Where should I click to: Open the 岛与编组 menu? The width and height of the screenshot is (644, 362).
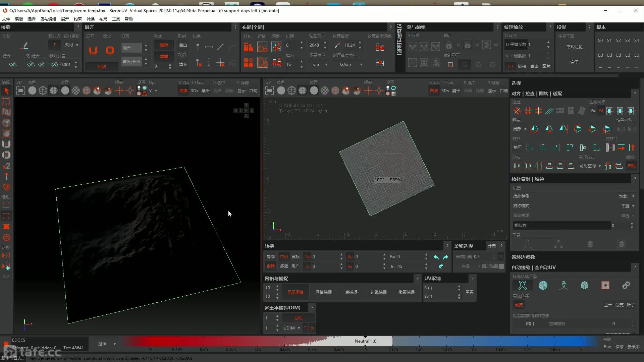pos(48,19)
